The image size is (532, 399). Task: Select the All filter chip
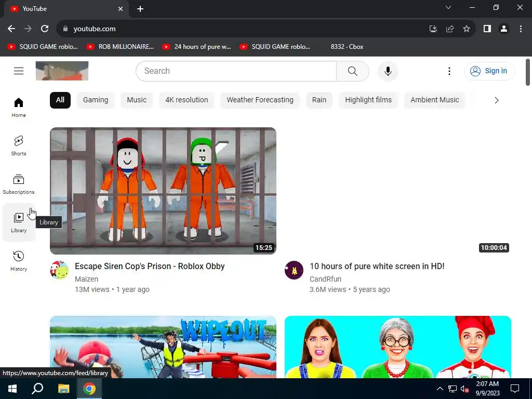click(60, 100)
